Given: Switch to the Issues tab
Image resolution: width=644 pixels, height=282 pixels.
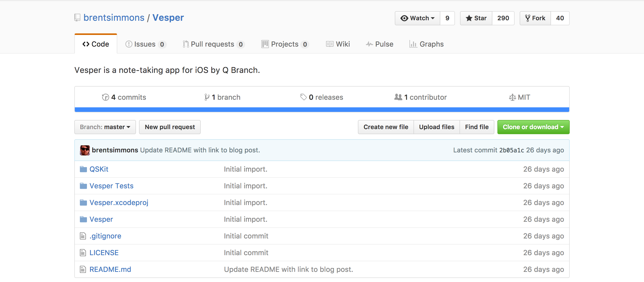Looking at the screenshot, I should 145,44.
